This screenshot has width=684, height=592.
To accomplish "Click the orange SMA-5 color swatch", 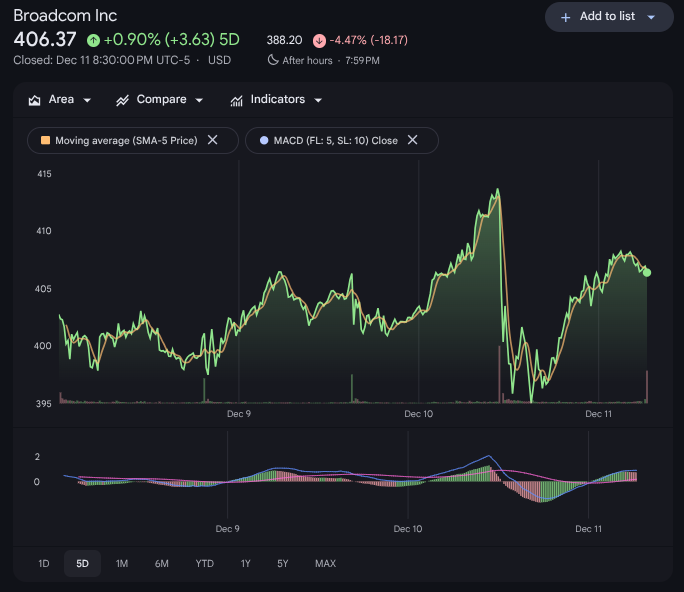I will pos(45,140).
